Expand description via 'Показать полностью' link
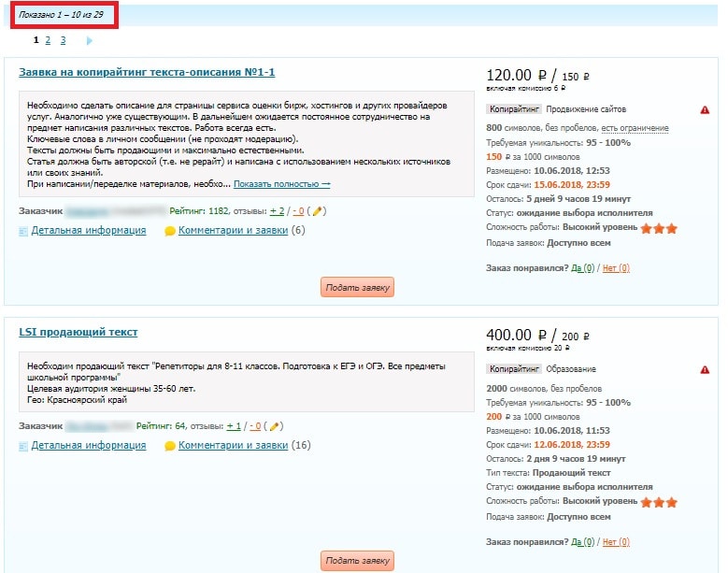The height and width of the screenshot is (573, 728). [282, 184]
